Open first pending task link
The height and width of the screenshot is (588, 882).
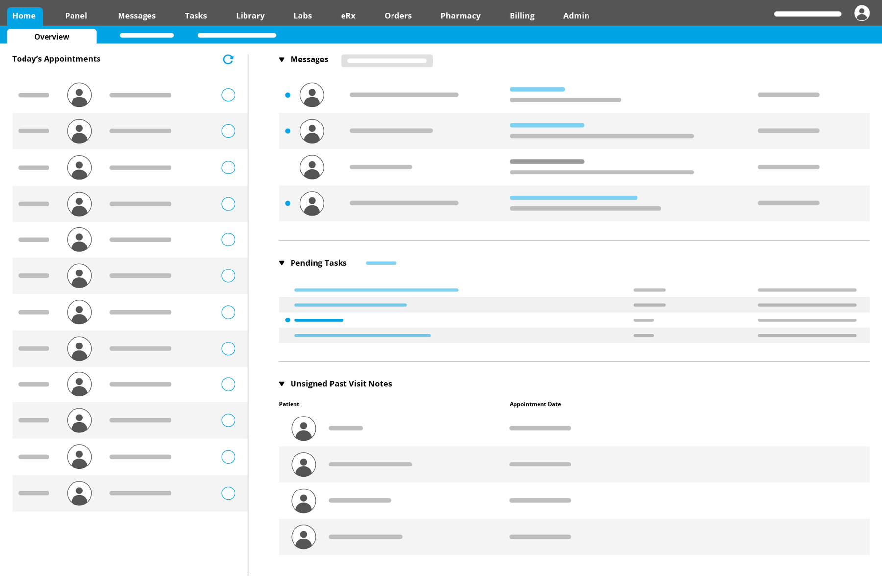click(376, 290)
